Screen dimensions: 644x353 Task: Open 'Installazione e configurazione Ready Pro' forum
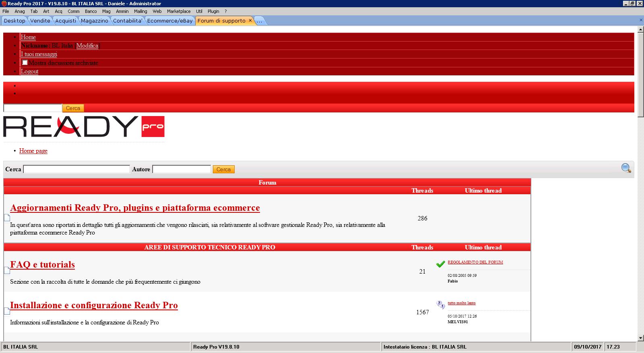tap(94, 305)
